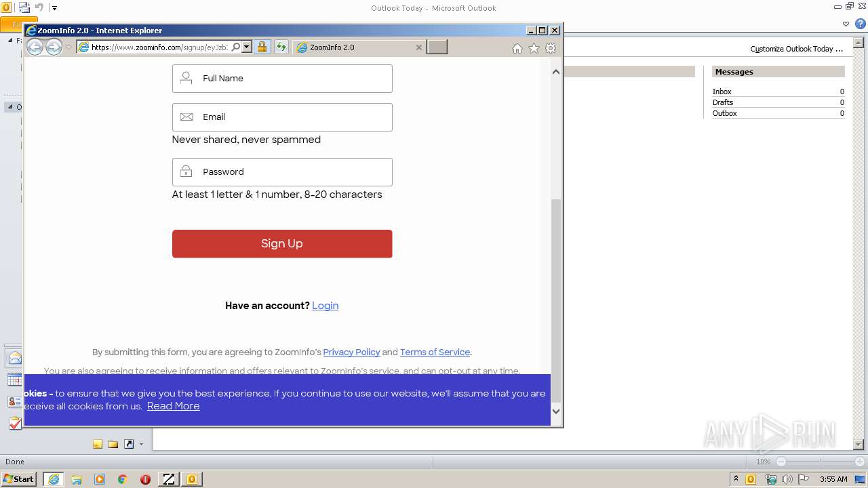Click the volume speaker tray icon
This screenshot has width=868, height=488.
(x=787, y=479)
